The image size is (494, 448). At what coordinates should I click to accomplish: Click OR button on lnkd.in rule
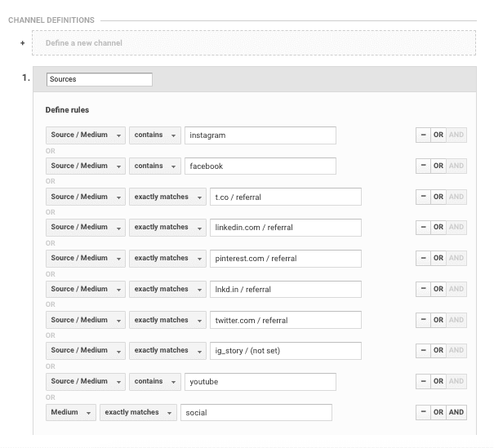click(x=438, y=289)
